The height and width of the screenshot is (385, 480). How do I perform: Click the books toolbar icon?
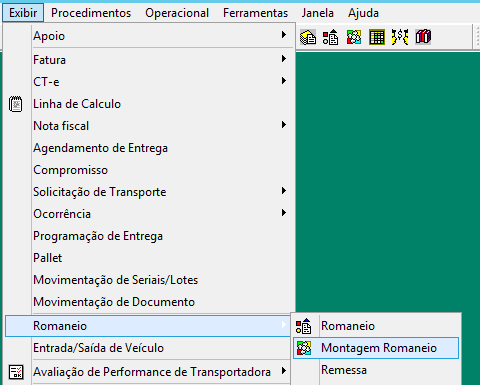point(423,37)
